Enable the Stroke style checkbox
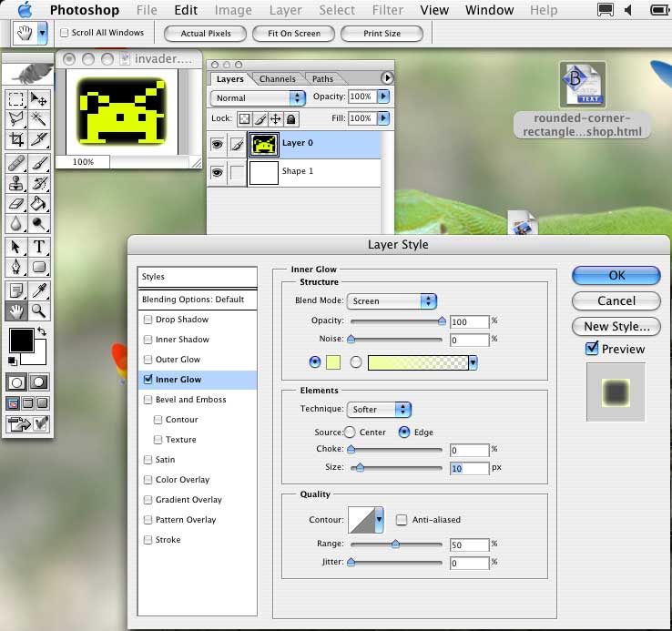672x631 pixels. [x=148, y=540]
